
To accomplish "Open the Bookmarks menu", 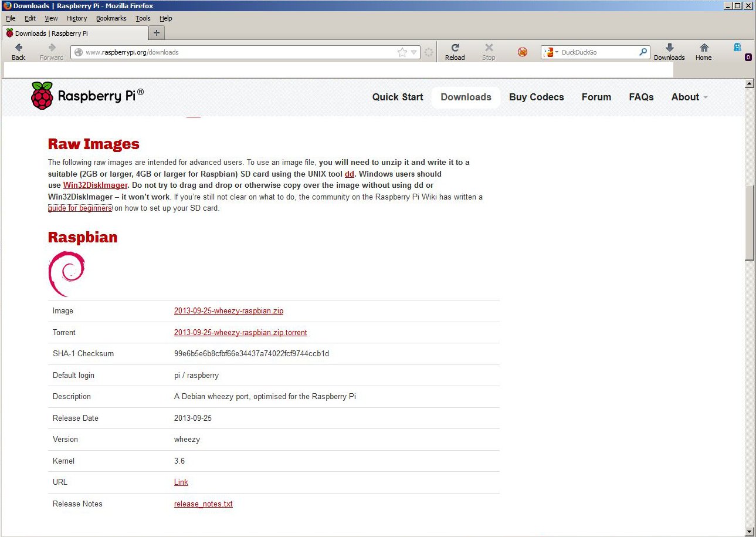I will coord(111,18).
